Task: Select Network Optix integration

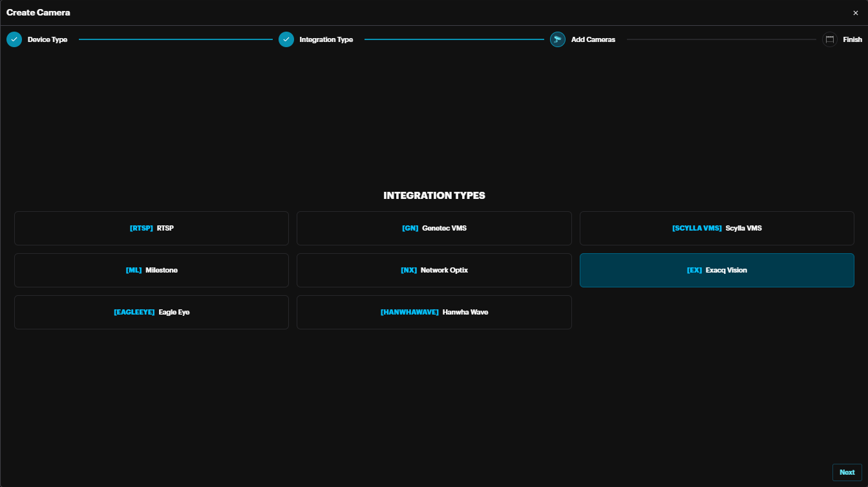Action: 434,270
